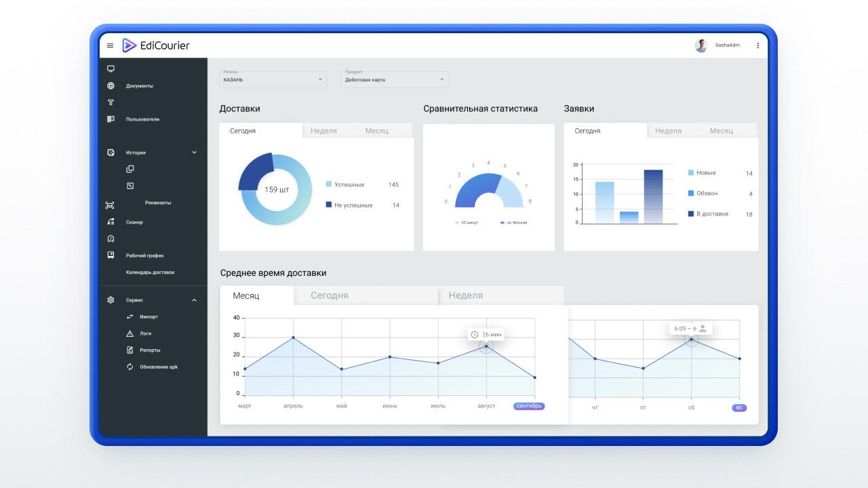Click the refresh icon for Обновление apk

130,367
